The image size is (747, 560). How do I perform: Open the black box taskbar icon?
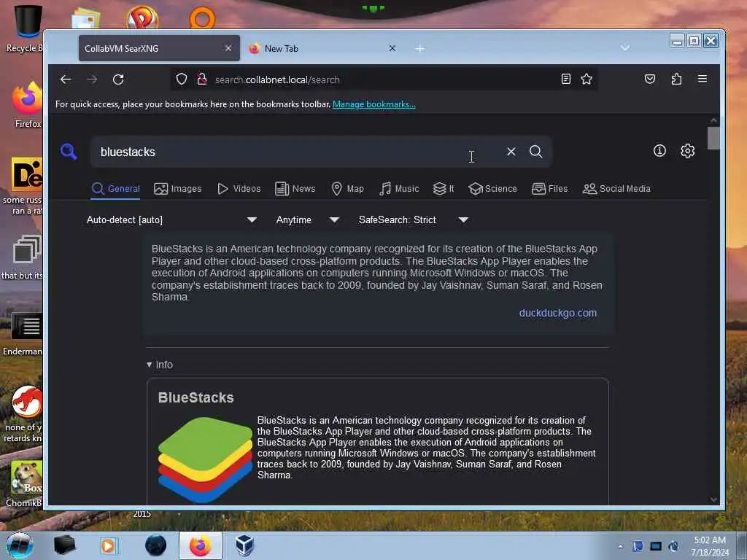tap(64, 545)
